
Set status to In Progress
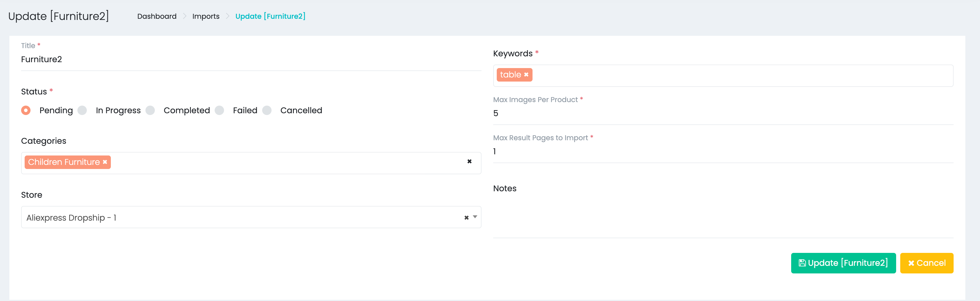tap(82, 110)
